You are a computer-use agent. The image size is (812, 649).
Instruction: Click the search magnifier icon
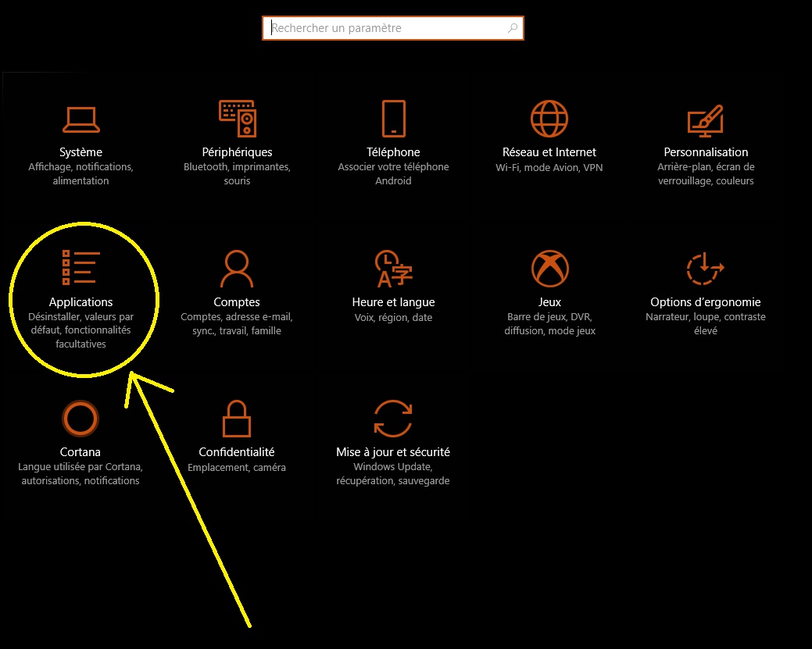[513, 28]
